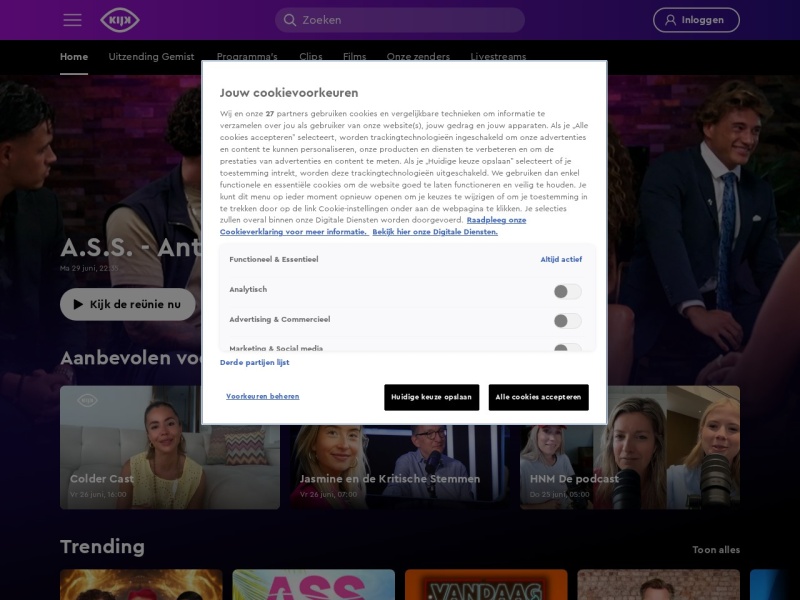
Task: Open the Derde partijen lijst link
Action: [x=255, y=362]
